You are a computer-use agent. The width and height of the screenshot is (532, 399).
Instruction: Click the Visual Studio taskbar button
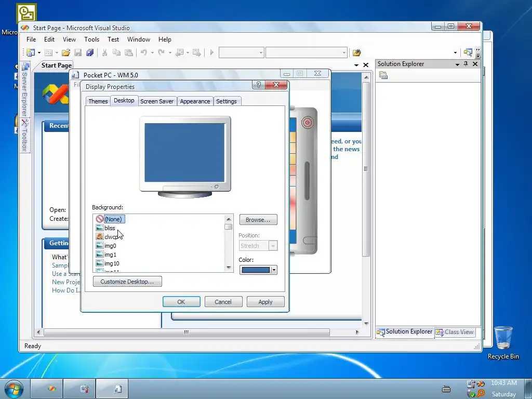(47, 389)
